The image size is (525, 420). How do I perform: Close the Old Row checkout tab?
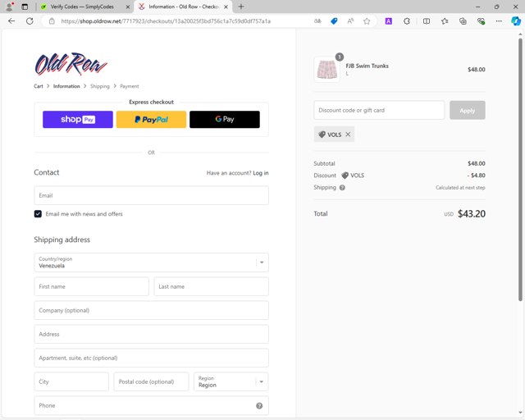[x=226, y=7]
